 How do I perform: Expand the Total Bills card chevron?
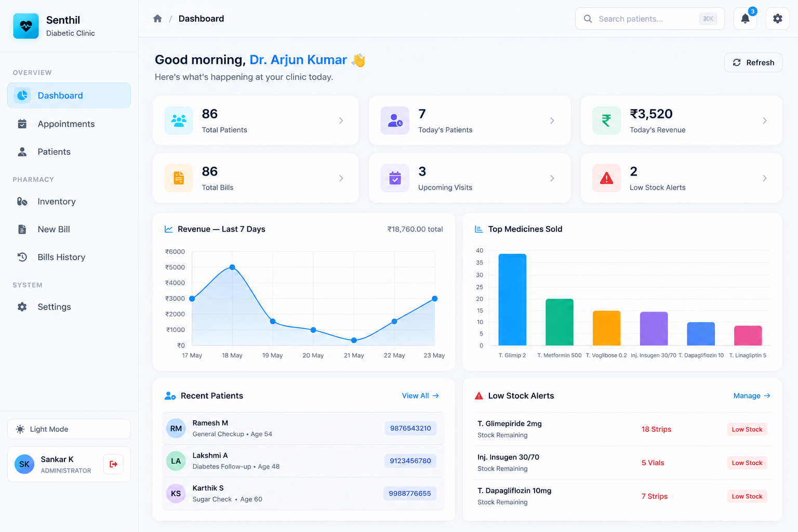click(x=341, y=178)
